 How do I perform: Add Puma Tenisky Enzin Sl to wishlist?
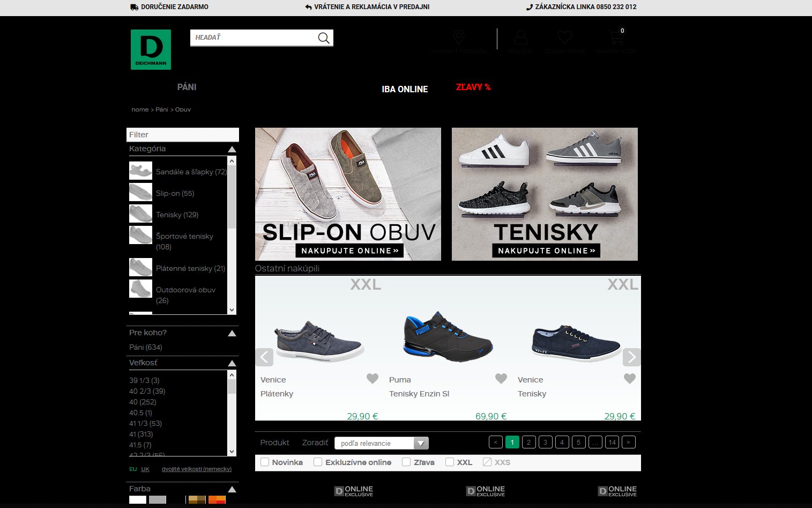point(501,379)
